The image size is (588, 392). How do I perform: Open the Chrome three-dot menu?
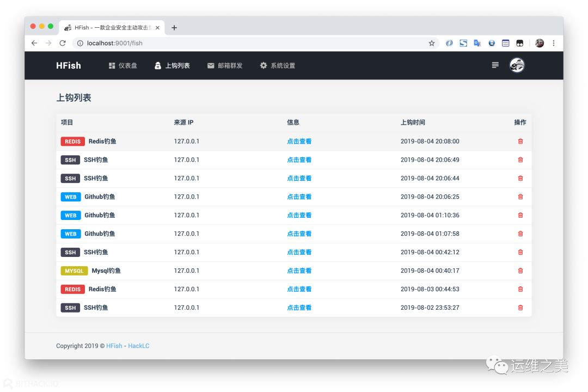(x=554, y=43)
